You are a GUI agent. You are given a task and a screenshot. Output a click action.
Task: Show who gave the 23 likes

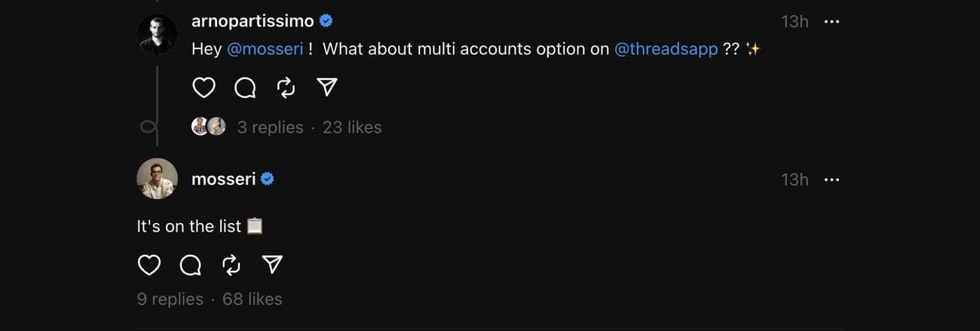[352, 127]
